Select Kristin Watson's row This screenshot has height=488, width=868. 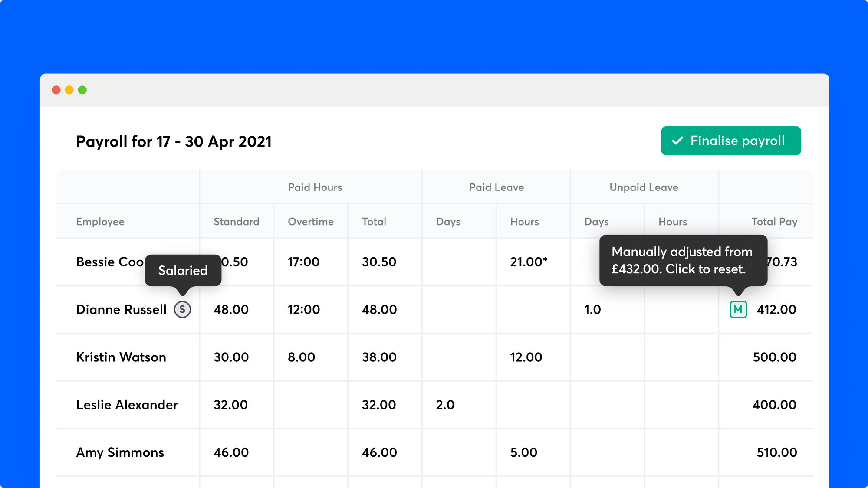[x=122, y=357]
